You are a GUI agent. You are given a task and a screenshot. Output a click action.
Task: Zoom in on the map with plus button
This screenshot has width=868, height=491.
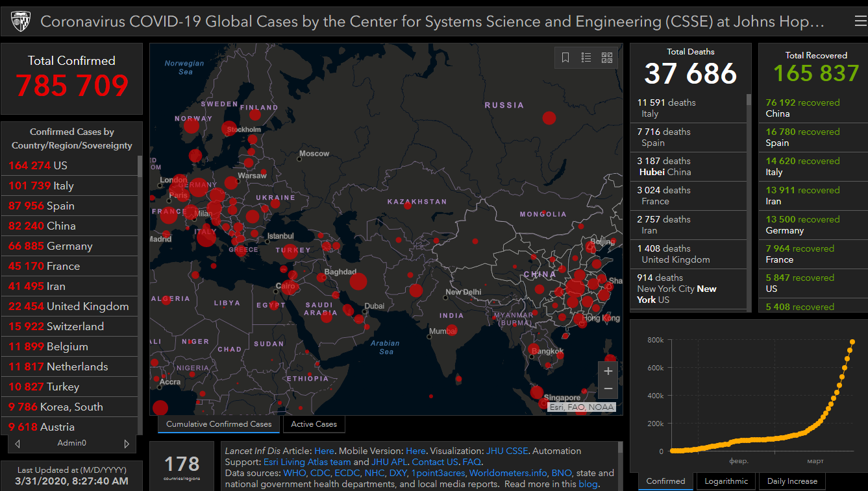click(608, 372)
